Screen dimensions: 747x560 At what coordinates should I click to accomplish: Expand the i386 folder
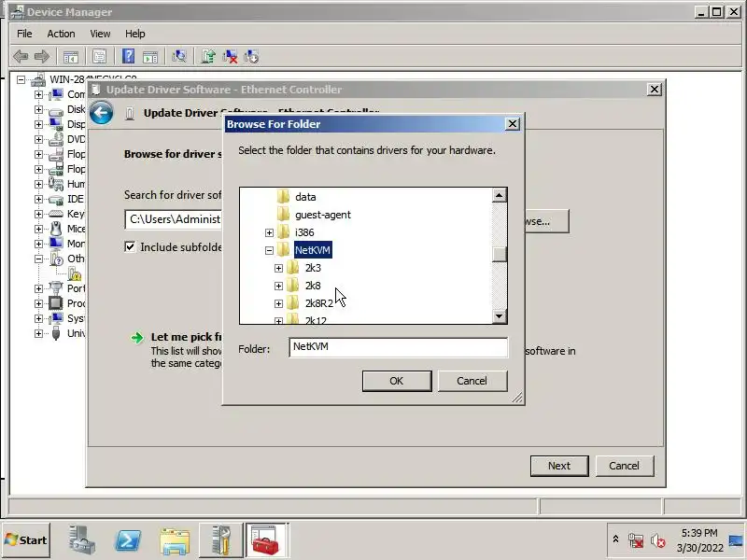pyautogui.click(x=269, y=232)
